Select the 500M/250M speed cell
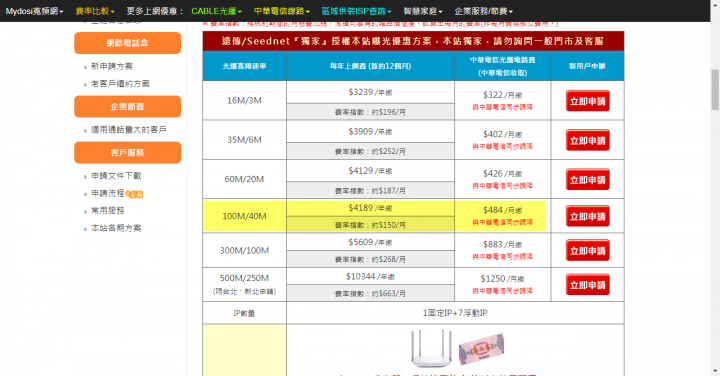 pyautogui.click(x=244, y=285)
